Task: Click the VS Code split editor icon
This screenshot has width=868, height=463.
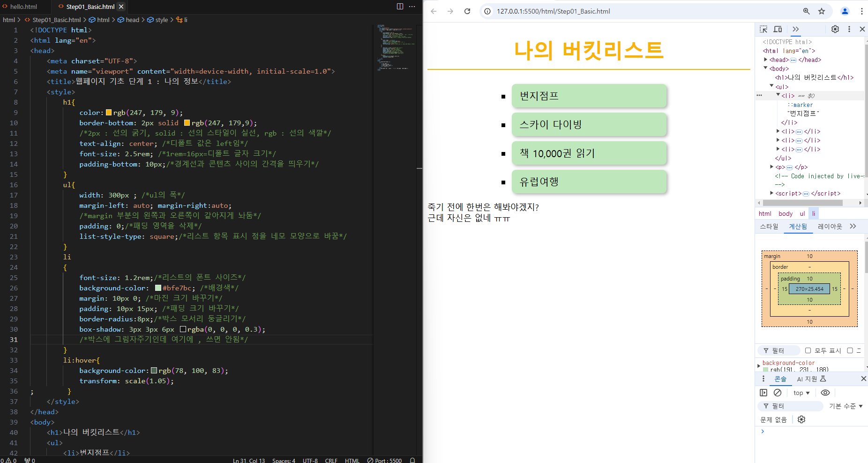Action: pyautogui.click(x=400, y=7)
